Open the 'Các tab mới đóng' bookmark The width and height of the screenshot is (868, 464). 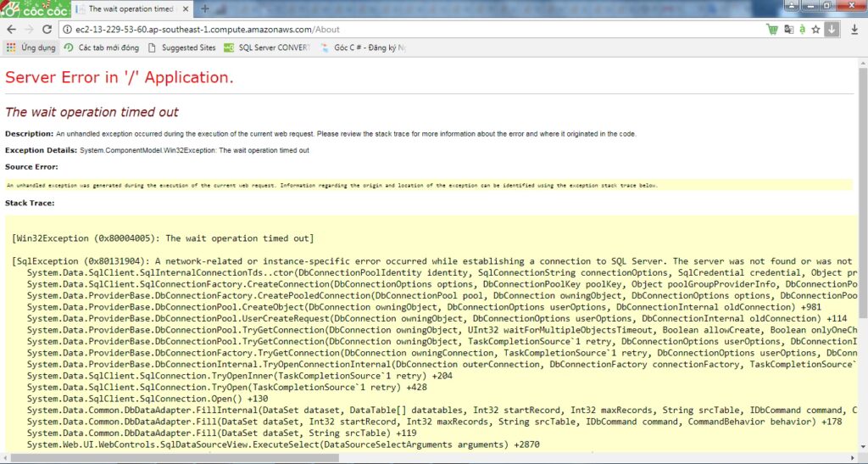pos(102,48)
